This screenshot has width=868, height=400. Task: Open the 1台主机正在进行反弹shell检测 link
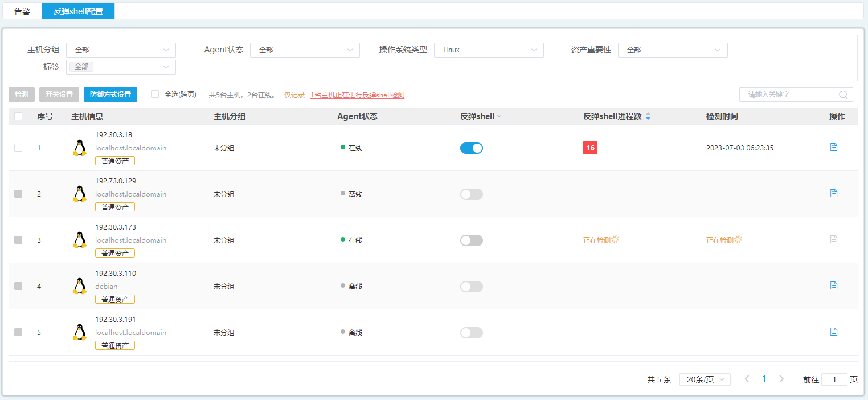tap(357, 95)
